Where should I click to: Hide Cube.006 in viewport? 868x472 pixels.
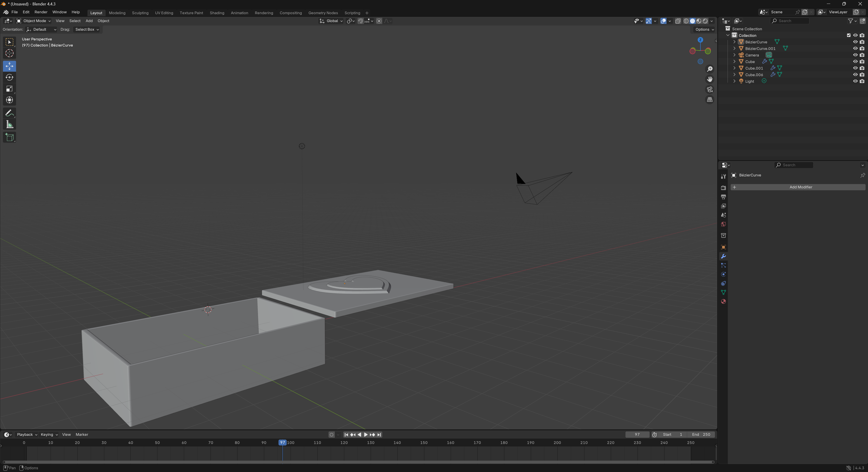855,75
